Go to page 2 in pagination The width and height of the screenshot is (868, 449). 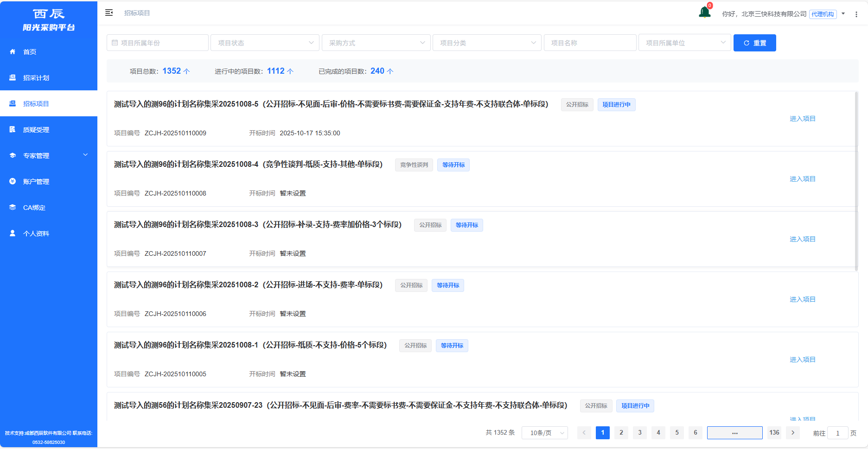tap(621, 433)
